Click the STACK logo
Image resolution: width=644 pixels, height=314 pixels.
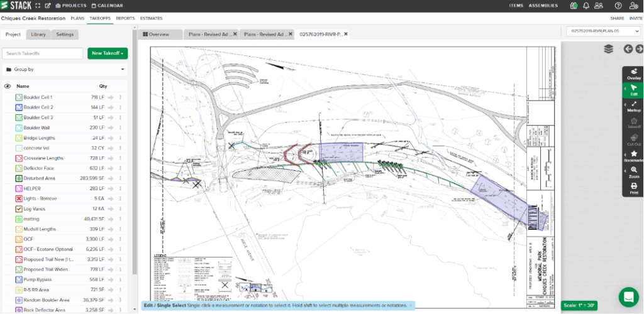tap(16, 6)
